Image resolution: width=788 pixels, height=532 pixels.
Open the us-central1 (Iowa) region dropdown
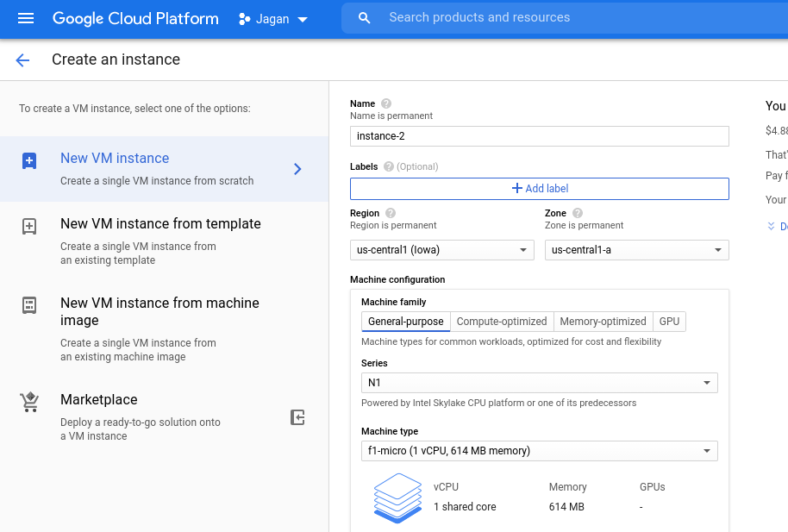tap(441, 250)
